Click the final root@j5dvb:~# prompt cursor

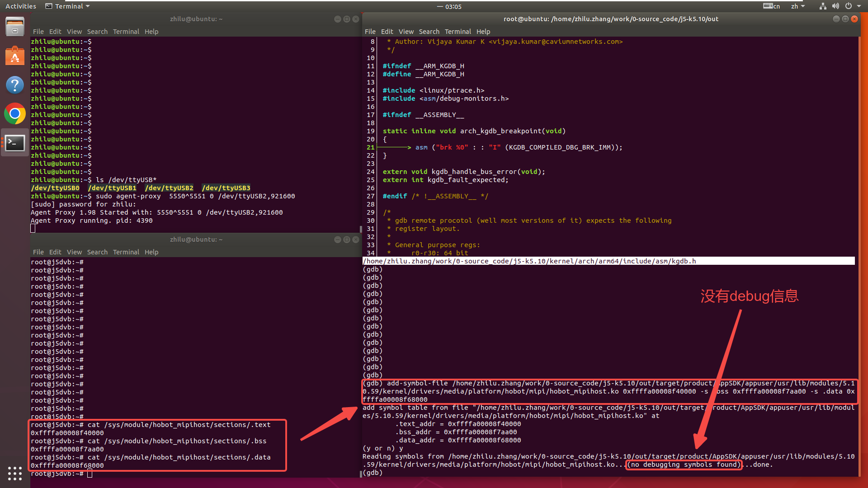point(90,474)
